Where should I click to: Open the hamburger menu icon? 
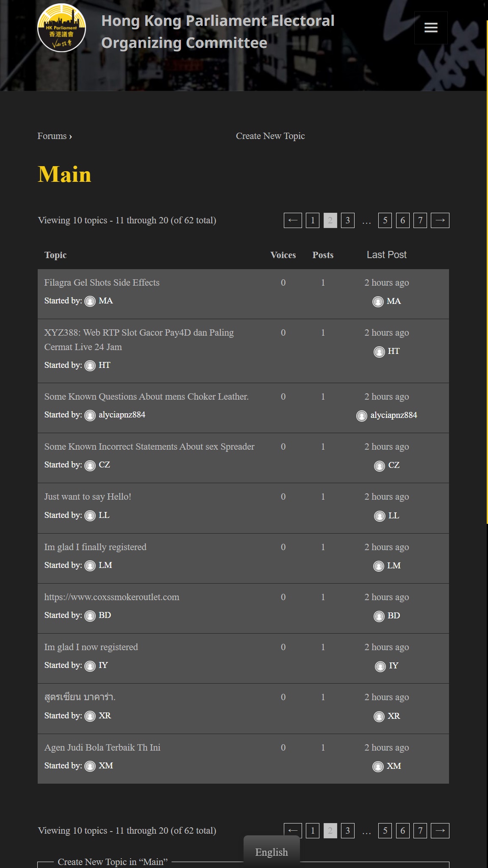click(430, 28)
